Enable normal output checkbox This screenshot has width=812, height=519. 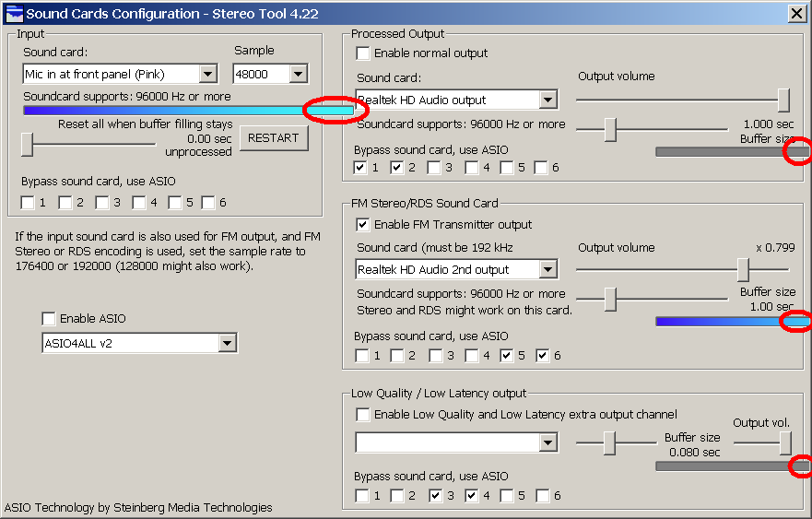click(x=363, y=53)
